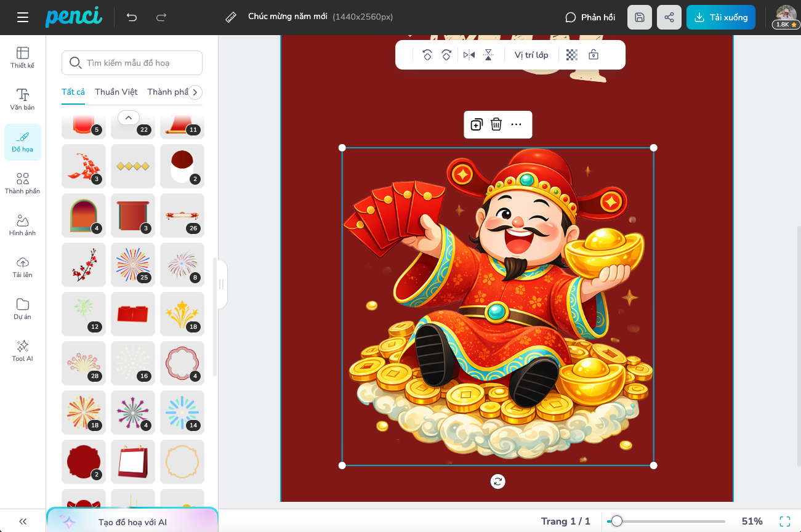Rotate the graphic counter-clockwise
The height and width of the screenshot is (532, 801).
click(x=427, y=55)
